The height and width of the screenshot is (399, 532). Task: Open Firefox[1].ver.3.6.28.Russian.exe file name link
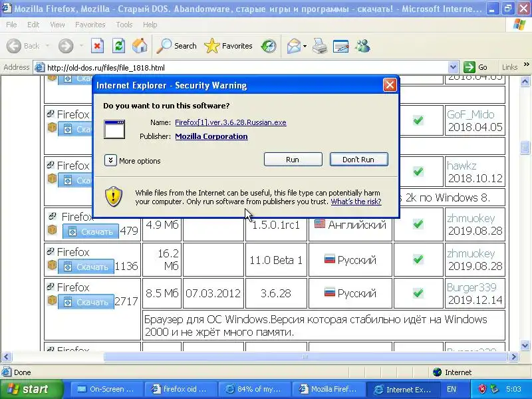point(231,122)
